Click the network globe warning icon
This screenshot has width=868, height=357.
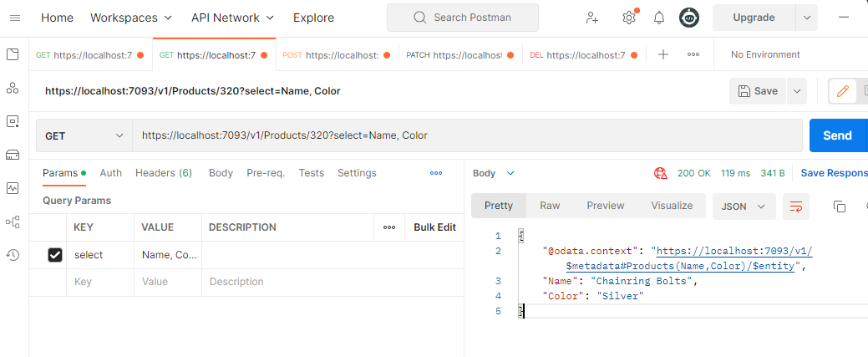[x=661, y=174]
